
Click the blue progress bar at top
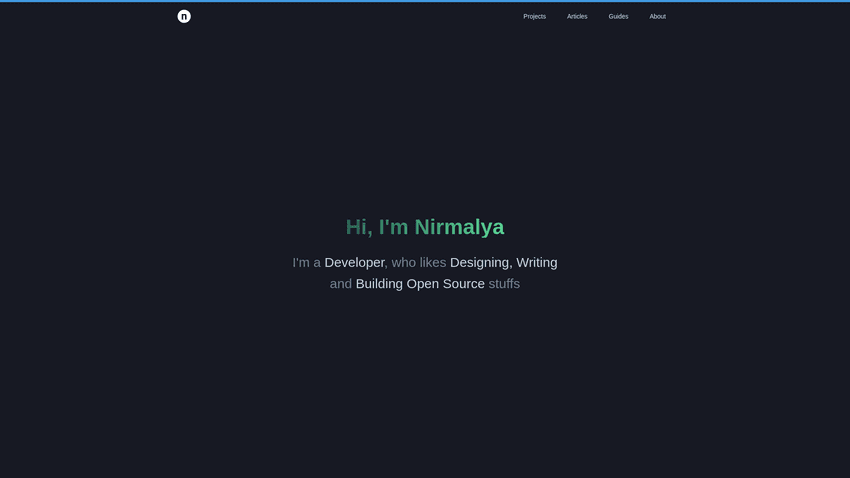click(425, 1)
